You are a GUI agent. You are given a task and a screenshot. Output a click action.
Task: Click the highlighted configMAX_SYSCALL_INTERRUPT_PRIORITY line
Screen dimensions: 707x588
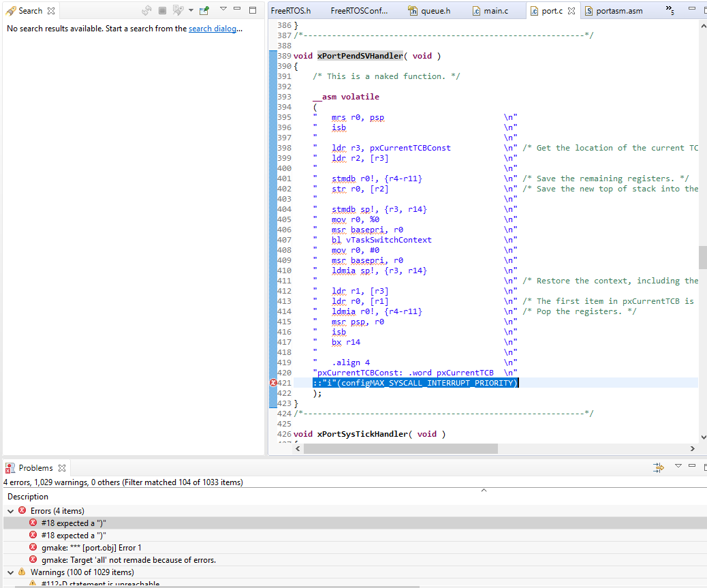pos(415,383)
